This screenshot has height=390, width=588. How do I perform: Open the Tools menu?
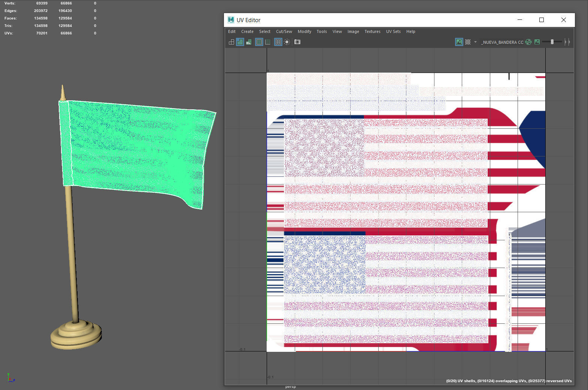click(x=322, y=32)
